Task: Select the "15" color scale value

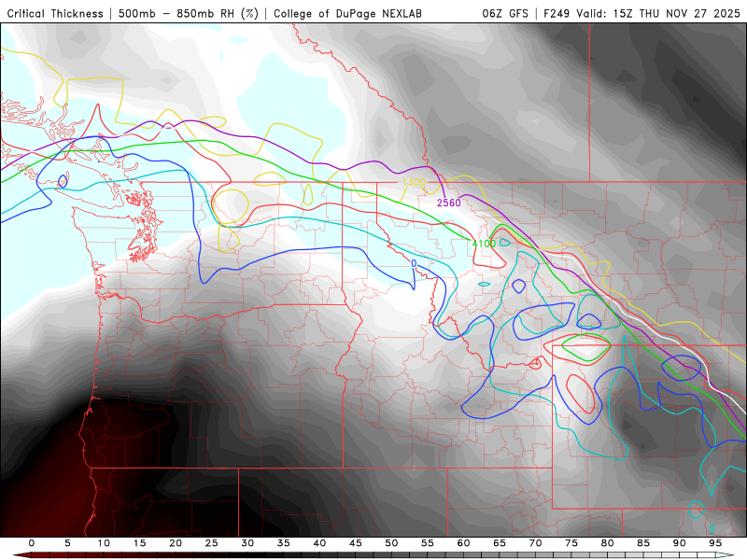Action: pos(139,543)
